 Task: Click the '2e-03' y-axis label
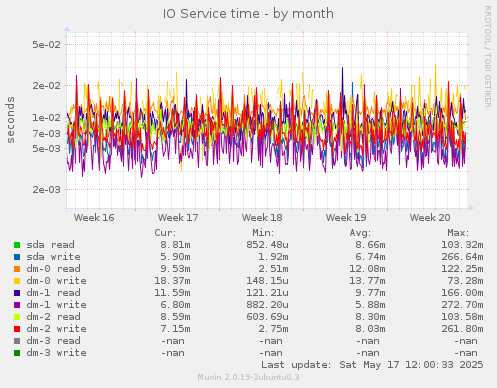pyautogui.click(x=47, y=190)
